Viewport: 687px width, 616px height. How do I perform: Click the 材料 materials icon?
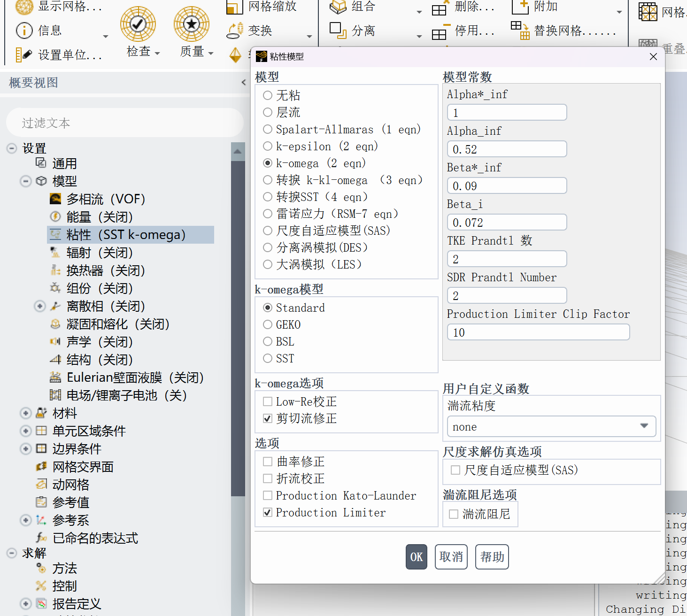click(x=41, y=413)
